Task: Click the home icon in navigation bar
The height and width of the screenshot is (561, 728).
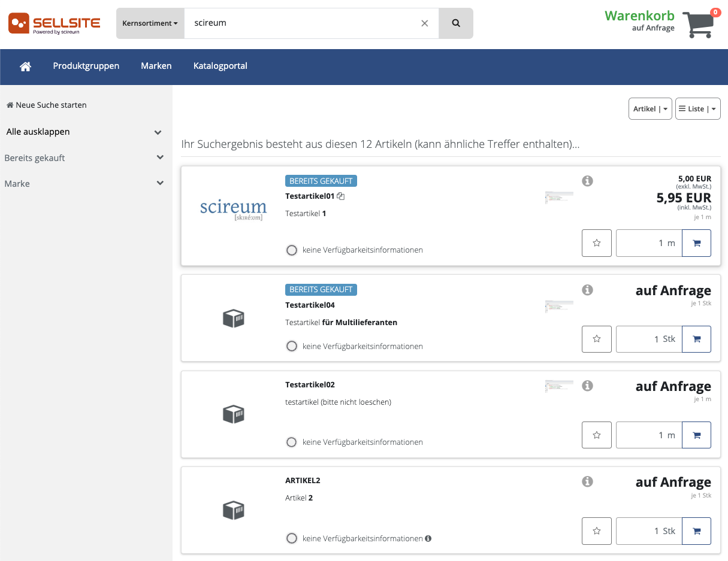Action: (x=25, y=66)
